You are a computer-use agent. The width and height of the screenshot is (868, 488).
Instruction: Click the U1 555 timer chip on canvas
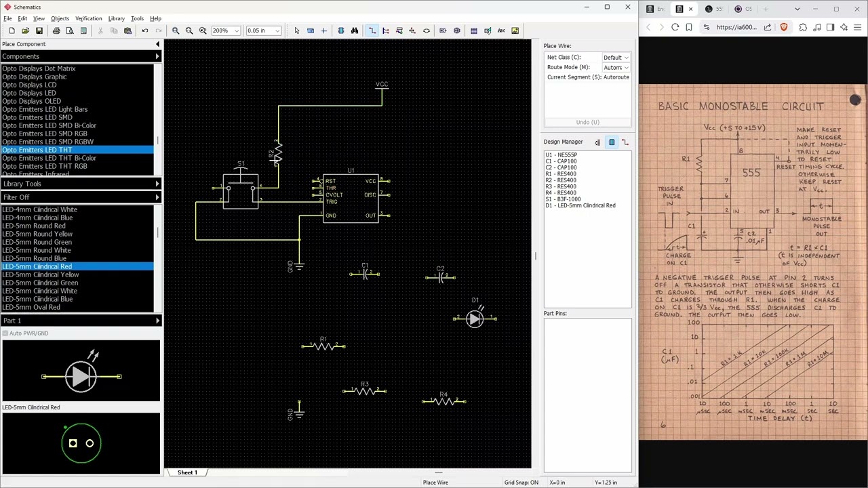(x=350, y=198)
